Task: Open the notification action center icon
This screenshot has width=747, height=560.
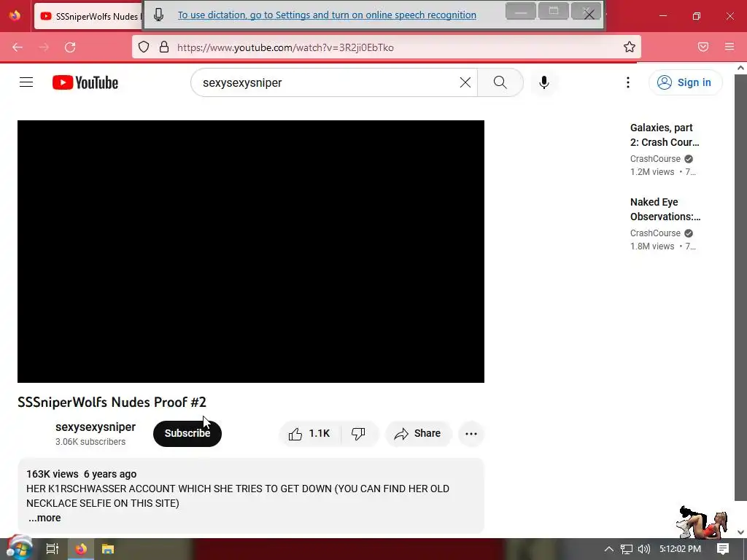Action: point(723,549)
